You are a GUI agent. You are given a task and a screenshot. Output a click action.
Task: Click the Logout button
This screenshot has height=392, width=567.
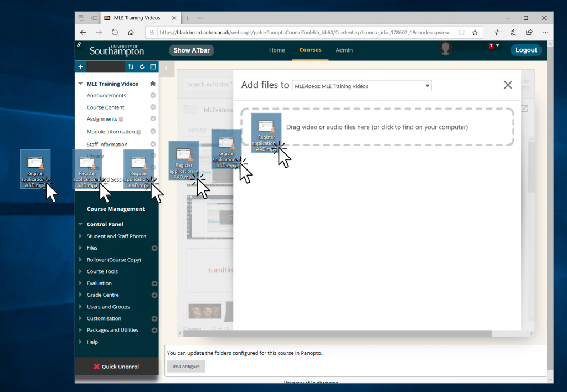point(526,50)
